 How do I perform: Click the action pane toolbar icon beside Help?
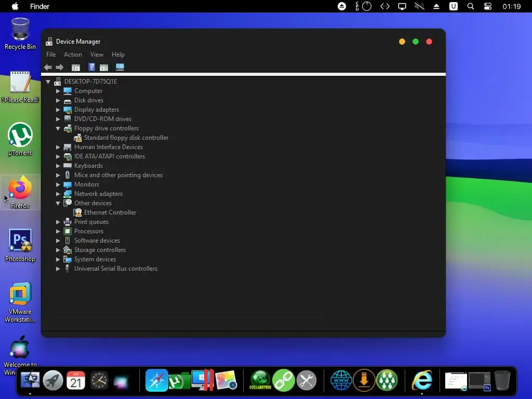click(x=104, y=67)
